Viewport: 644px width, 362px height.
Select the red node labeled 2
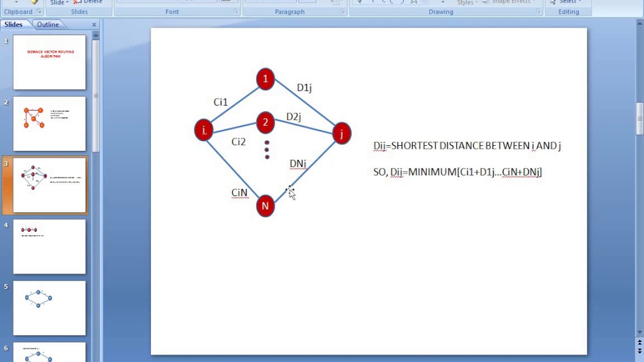coord(265,122)
